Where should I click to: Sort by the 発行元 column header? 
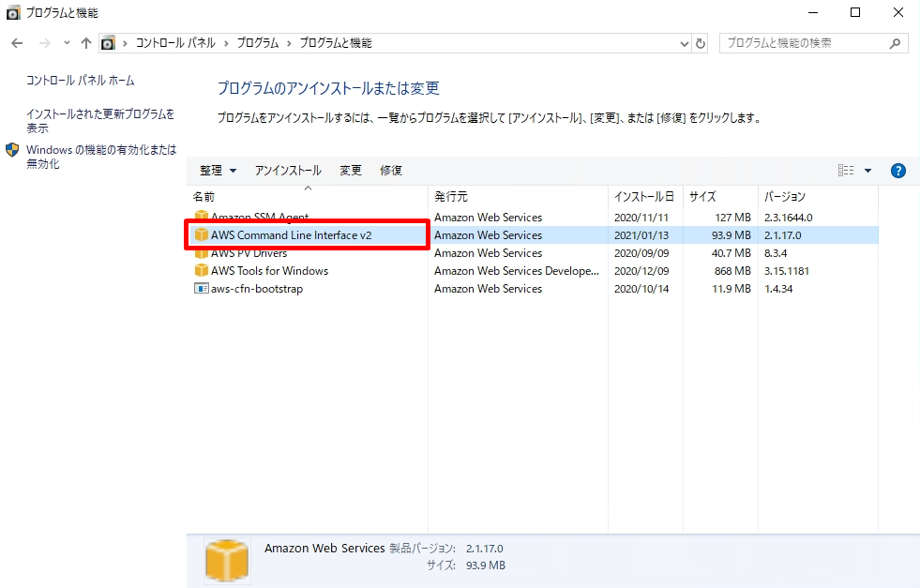(x=518, y=196)
